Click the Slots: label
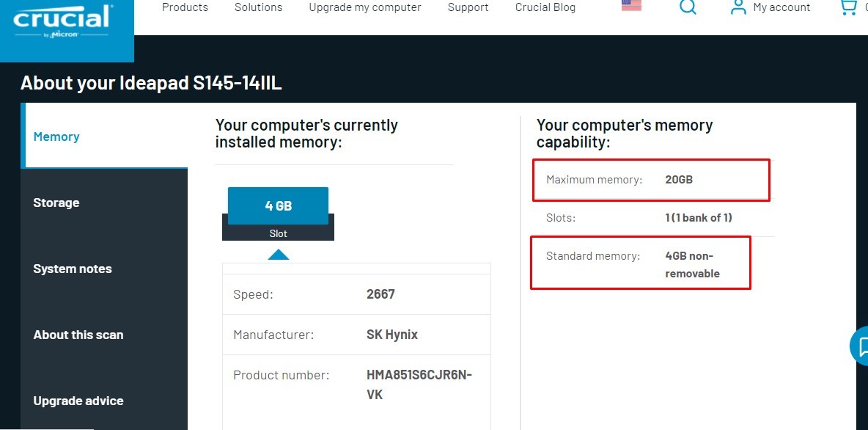 (x=561, y=218)
